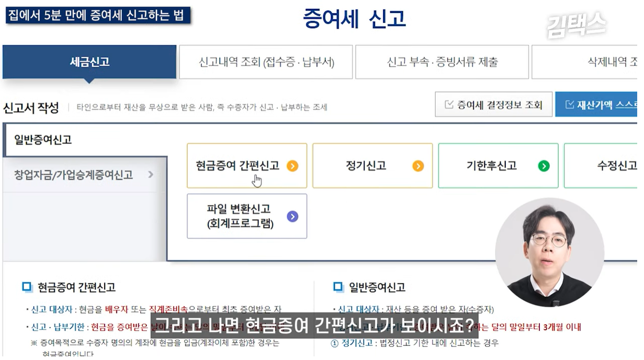
Task: Click the orange arrow icon on 정기신고 card
Action: pyautogui.click(x=417, y=165)
